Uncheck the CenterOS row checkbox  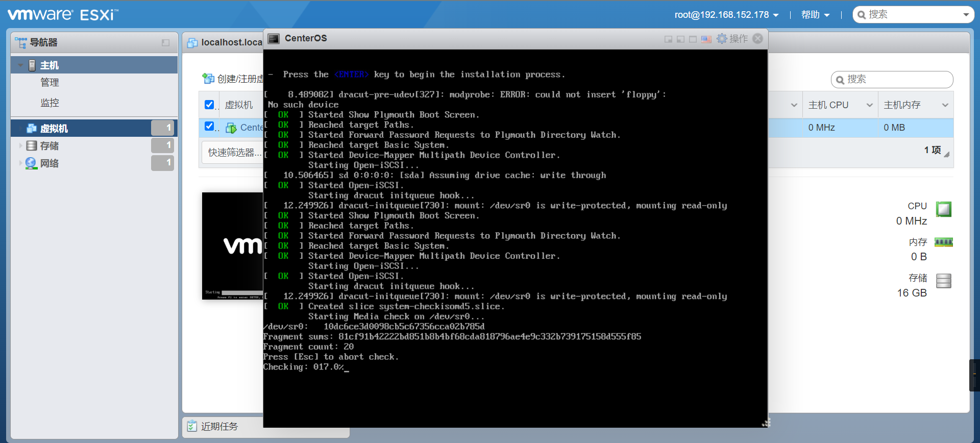click(x=209, y=126)
